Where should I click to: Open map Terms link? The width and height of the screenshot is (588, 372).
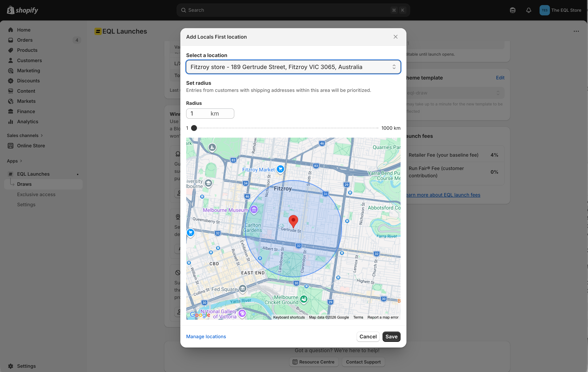click(x=358, y=317)
